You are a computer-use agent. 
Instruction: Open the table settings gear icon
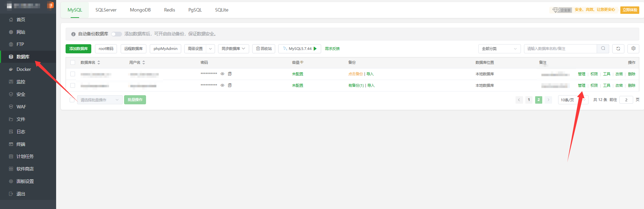coord(633,49)
